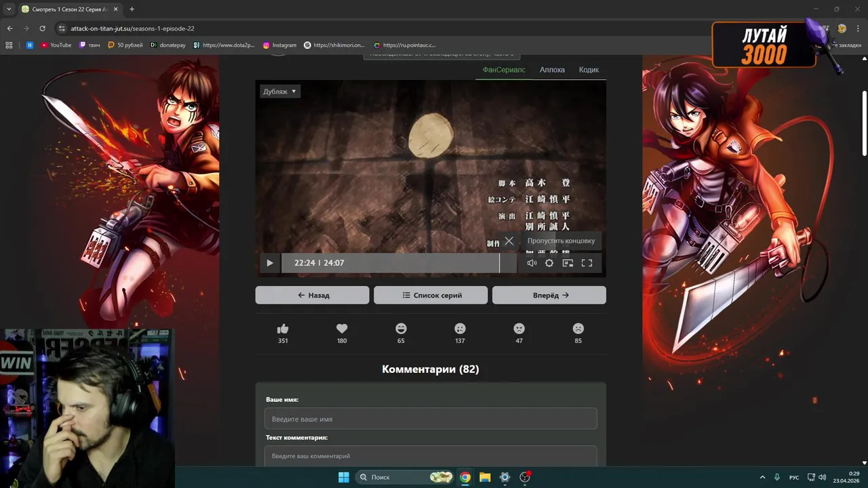
Task: Enable picture-in-picture mode in player
Action: point(568,263)
